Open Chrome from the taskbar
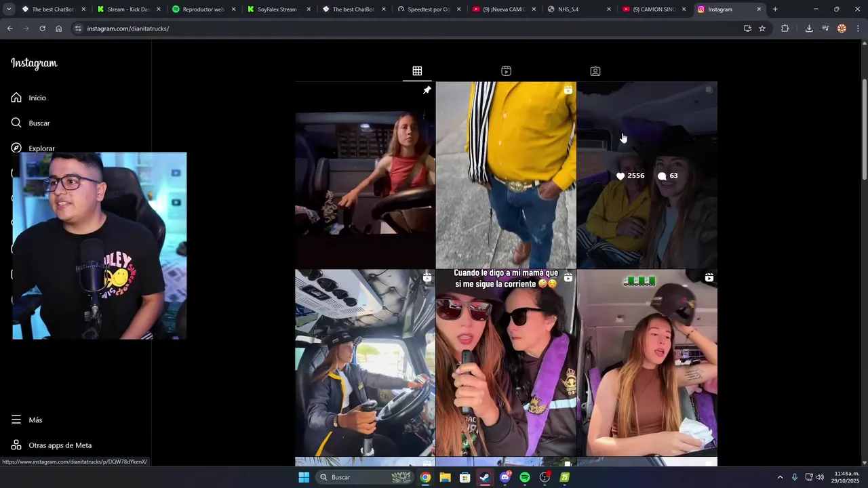The height and width of the screenshot is (488, 868). coord(425,477)
